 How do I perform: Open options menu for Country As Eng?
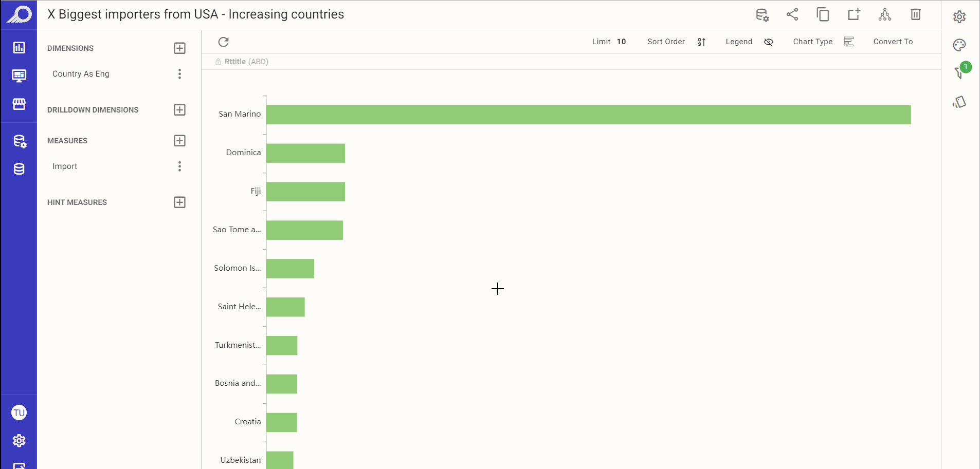click(179, 74)
